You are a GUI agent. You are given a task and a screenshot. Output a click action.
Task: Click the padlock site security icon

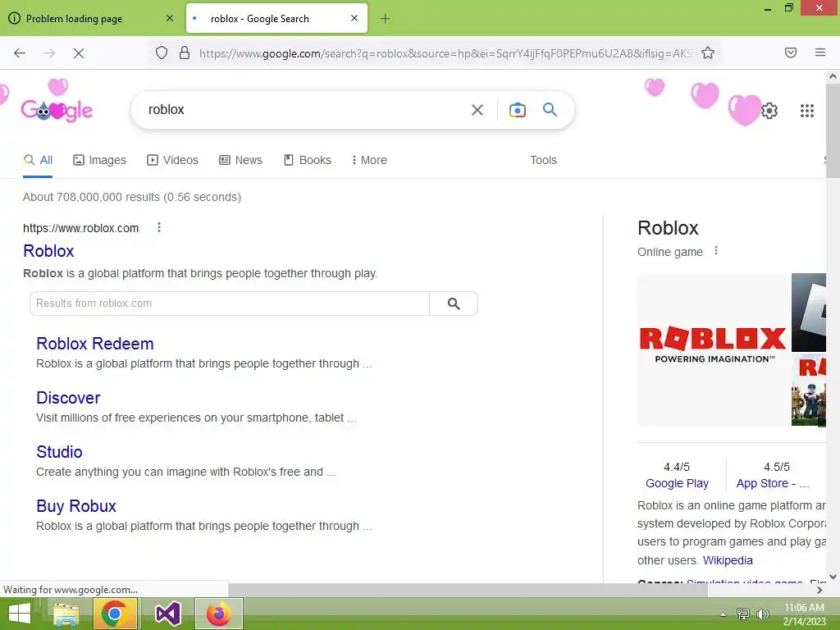(185, 52)
